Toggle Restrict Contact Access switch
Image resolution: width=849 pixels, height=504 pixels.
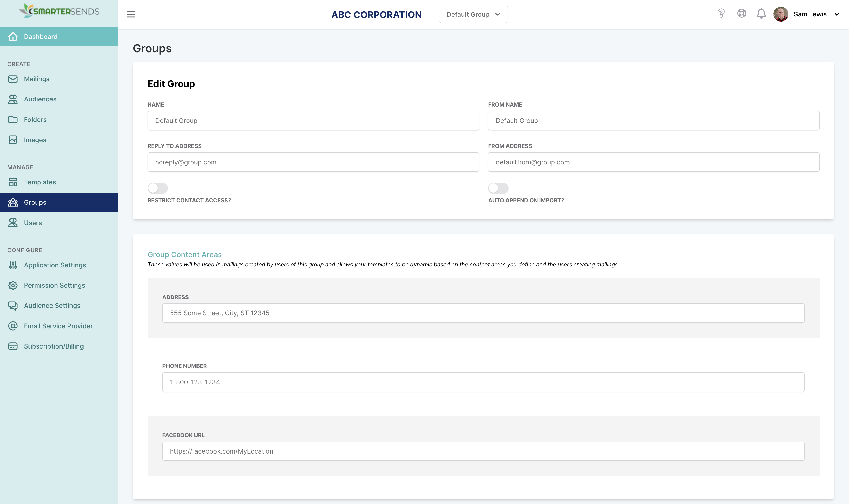pyautogui.click(x=158, y=188)
